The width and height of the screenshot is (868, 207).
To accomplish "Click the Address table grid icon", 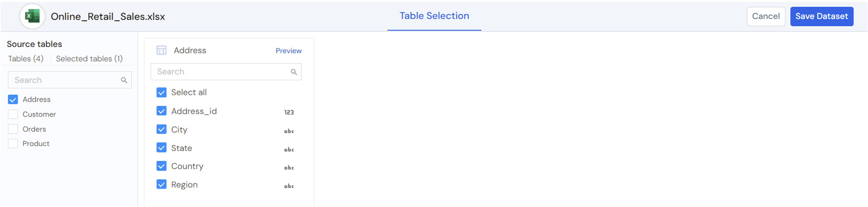I will tap(161, 50).
